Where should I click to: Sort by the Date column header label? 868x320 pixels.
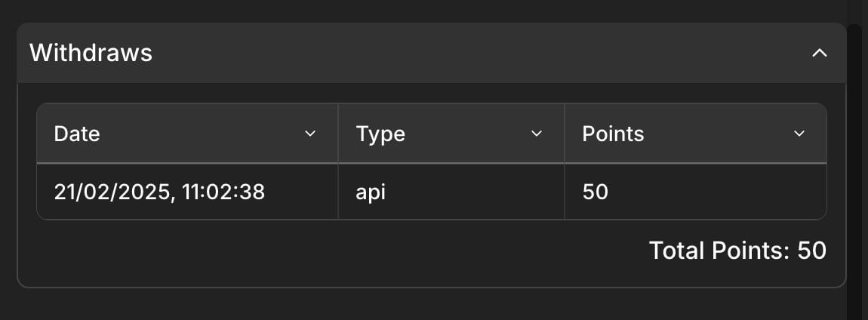[77, 134]
